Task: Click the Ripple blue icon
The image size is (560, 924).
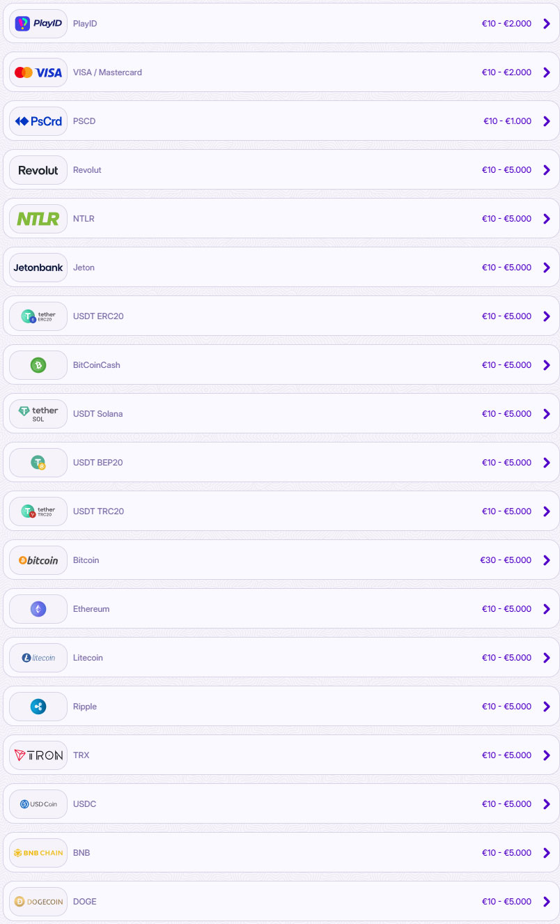Action: (x=38, y=707)
